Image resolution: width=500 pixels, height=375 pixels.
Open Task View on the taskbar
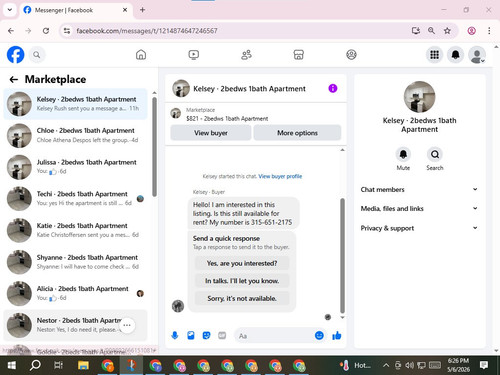(59, 365)
